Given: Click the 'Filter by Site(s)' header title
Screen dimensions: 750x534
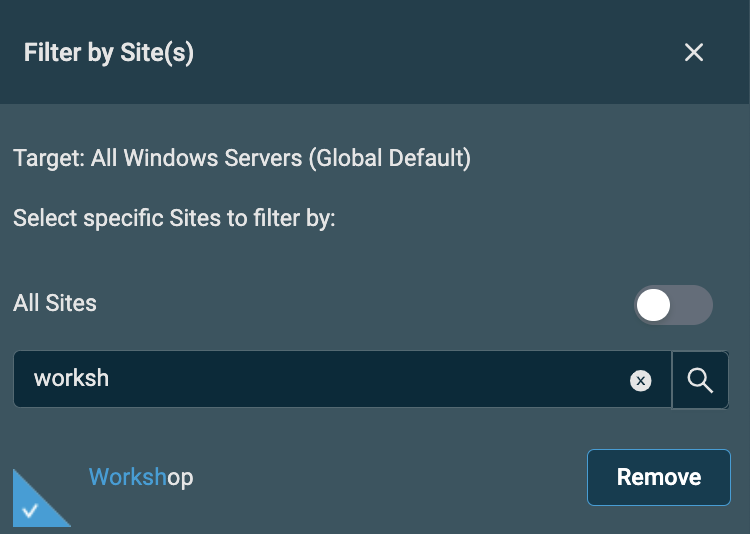Looking at the screenshot, I should 109,52.
